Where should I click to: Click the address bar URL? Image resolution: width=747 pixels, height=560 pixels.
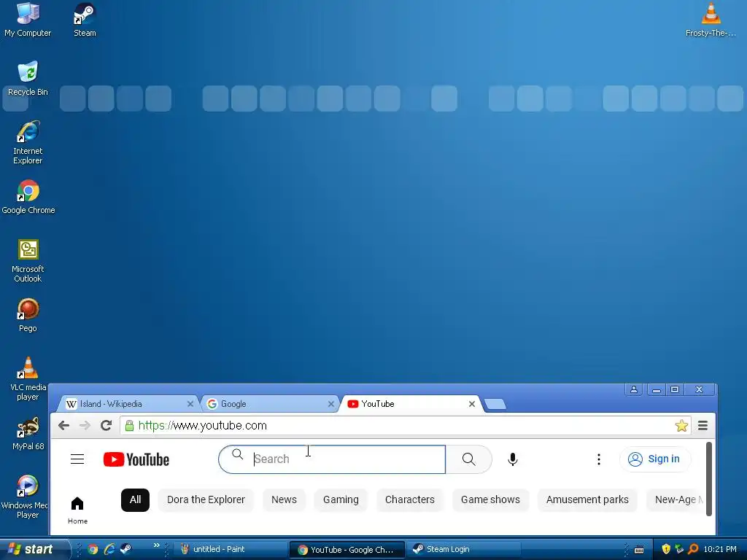203,425
